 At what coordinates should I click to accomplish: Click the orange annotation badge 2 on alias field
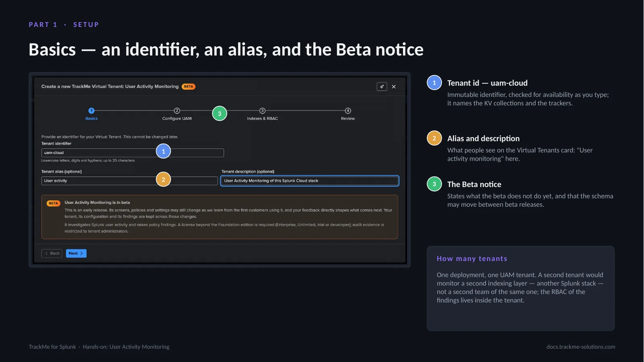tap(163, 180)
